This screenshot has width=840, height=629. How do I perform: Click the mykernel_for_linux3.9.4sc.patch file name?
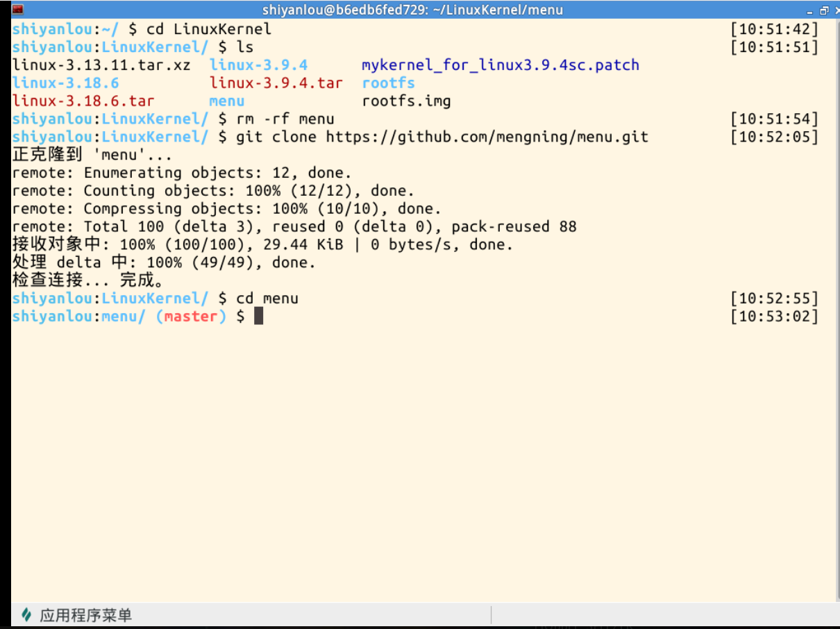pos(500,65)
